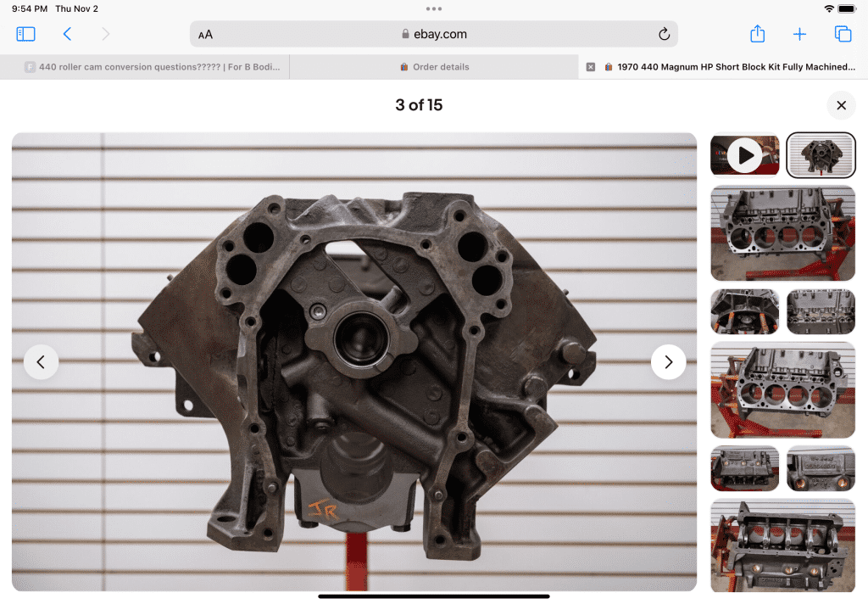
Task: Open the bottom crankcase view thumbnail
Action: 782,545
